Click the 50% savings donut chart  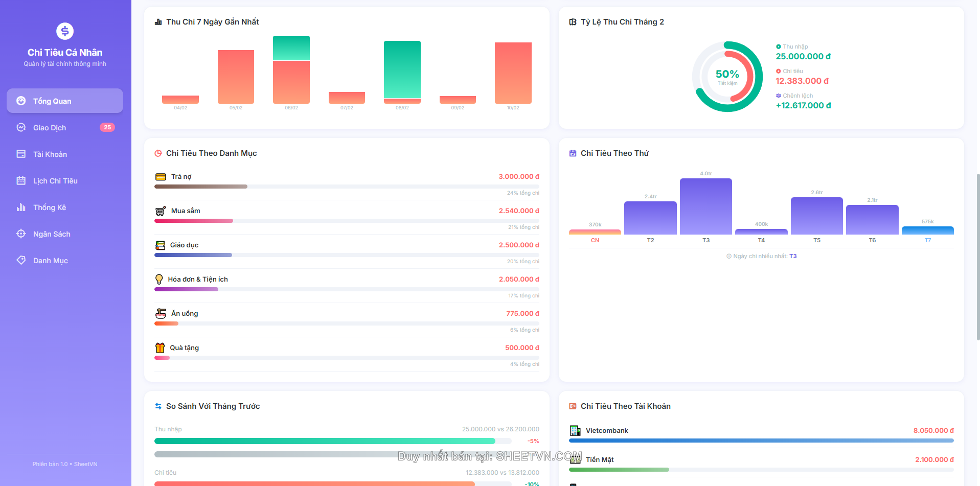[x=727, y=77]
